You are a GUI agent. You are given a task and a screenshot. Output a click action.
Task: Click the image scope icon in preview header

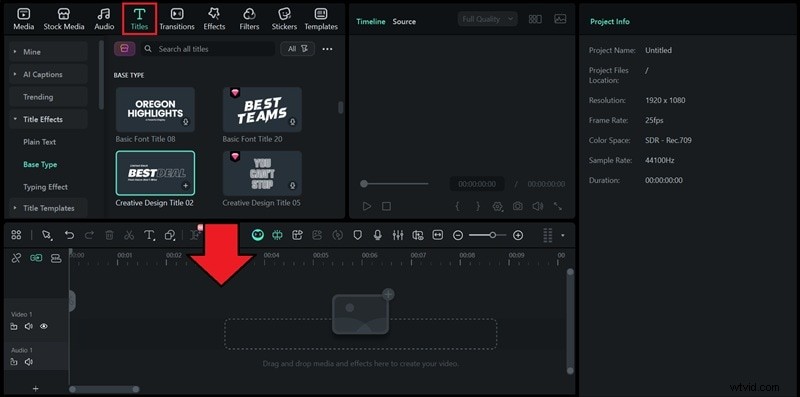click(560, 19)
